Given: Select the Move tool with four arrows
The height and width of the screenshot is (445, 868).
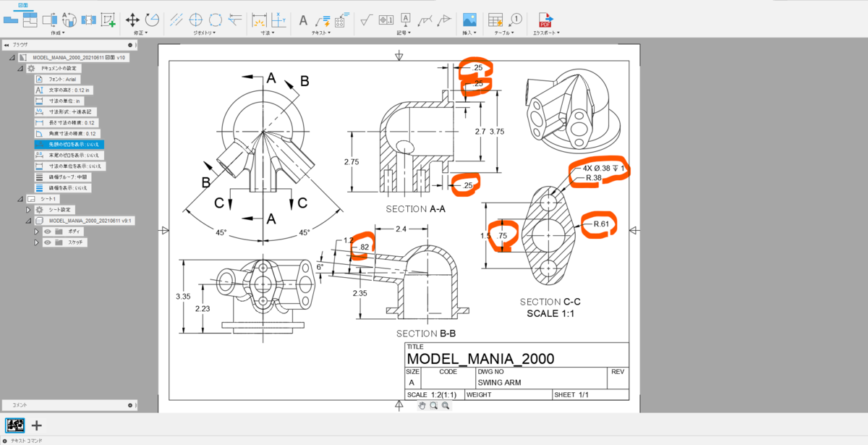Looking at the screenshot, I should [x=133, y=20].
